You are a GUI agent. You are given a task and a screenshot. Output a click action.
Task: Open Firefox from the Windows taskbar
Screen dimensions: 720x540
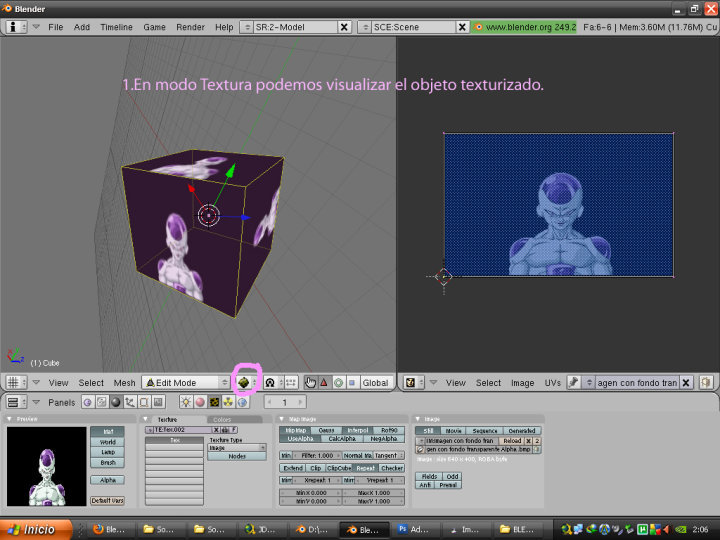[108, 529]
